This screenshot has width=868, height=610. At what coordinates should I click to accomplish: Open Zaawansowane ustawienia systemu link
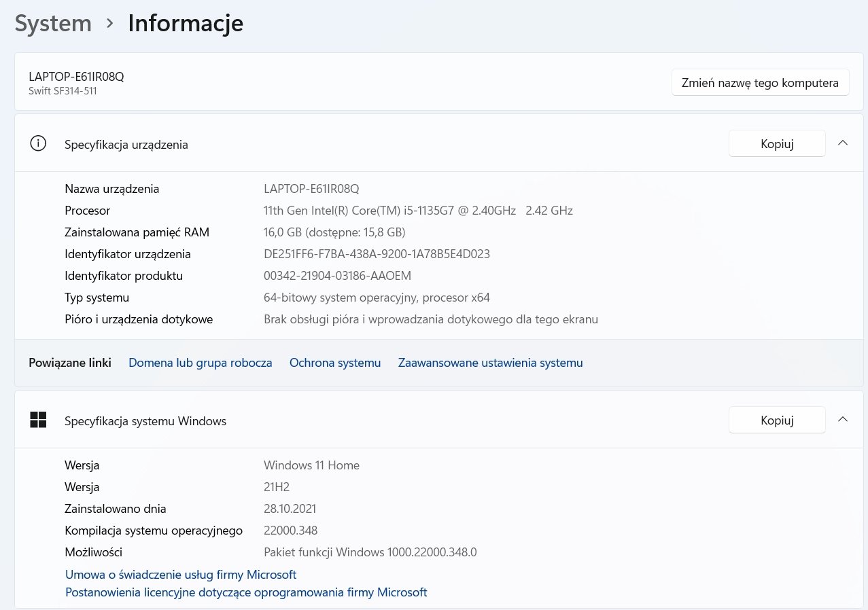tap(491, 363)
